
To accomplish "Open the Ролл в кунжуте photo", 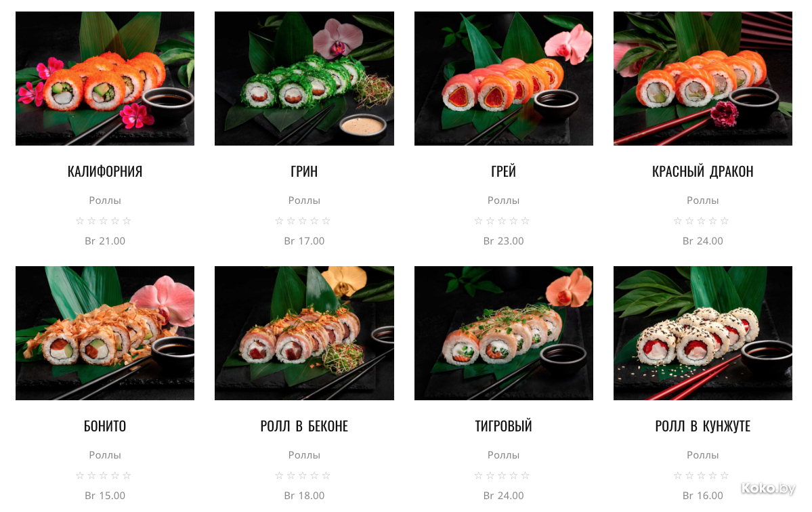I will click(x=703, y=333).
